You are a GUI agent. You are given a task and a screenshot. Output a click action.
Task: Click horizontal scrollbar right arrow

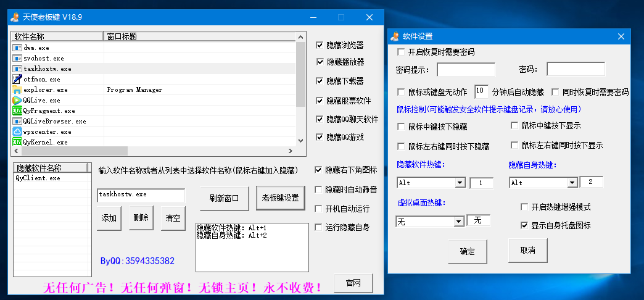pos(291,151)
